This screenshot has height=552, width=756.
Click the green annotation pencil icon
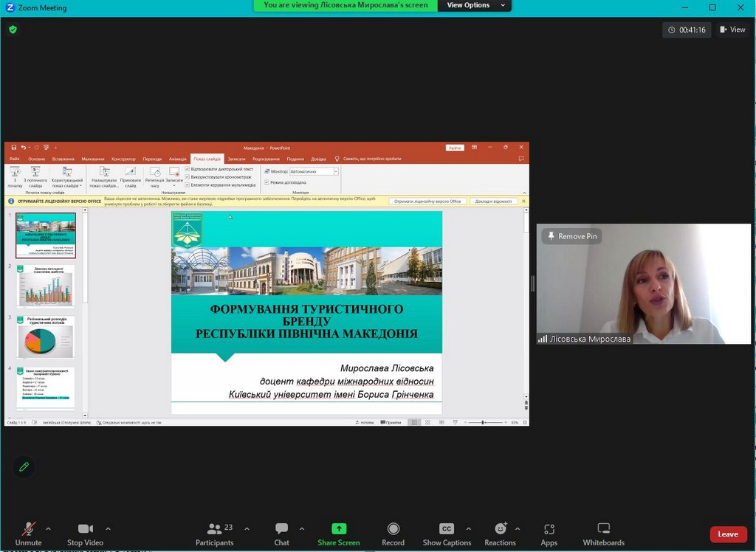(24, 466)
